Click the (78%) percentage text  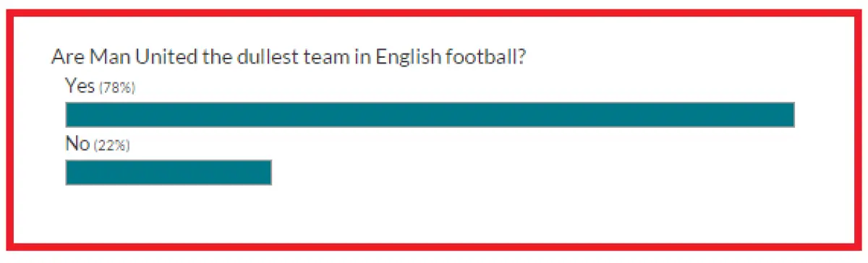point(117,88)
